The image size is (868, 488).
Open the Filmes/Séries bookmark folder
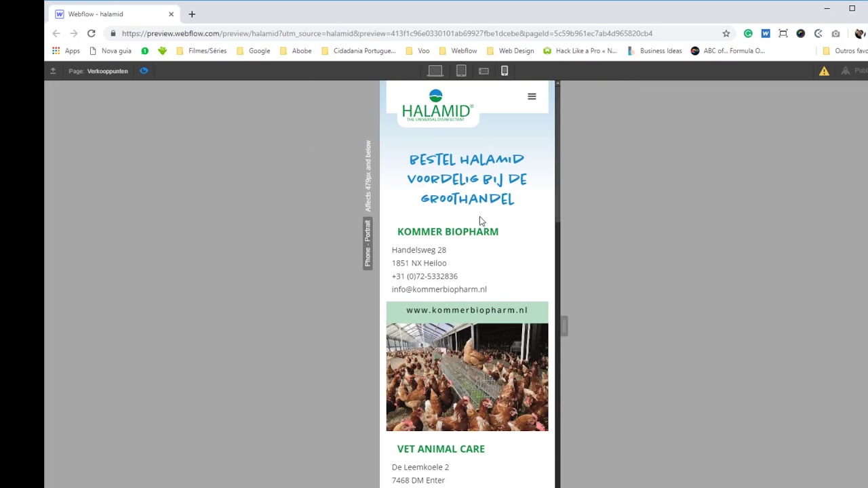coord(201,51)
